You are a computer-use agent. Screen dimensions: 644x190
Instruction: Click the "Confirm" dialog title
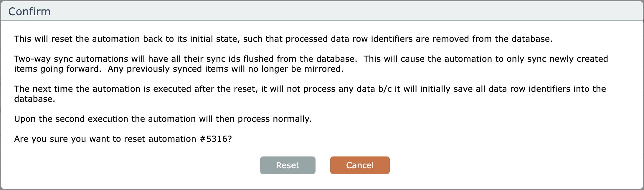29,11
